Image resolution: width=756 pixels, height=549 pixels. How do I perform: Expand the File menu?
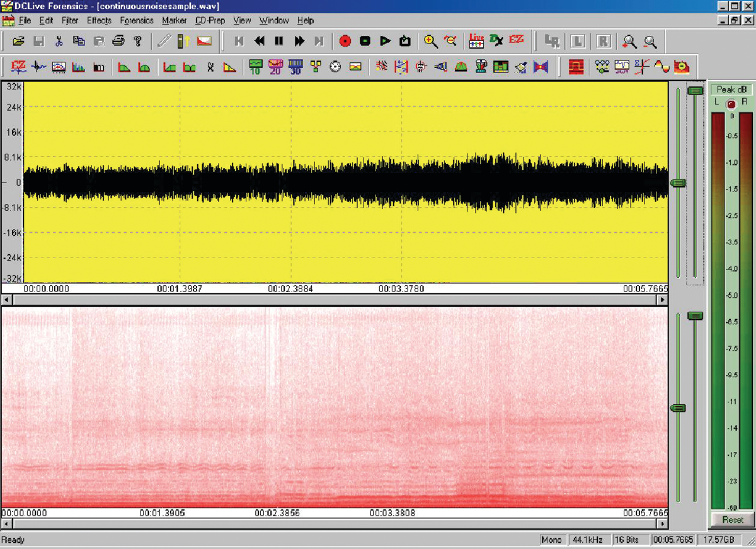tap(25, 20)
